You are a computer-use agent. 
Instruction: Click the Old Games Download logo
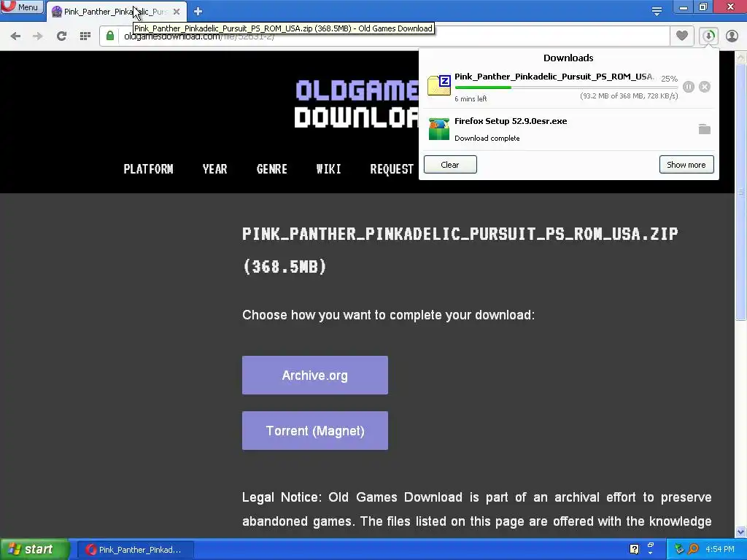356,104
